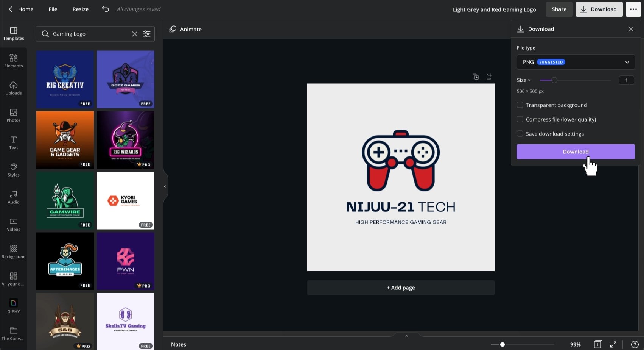Open the Templates panel

coord(13,33)
